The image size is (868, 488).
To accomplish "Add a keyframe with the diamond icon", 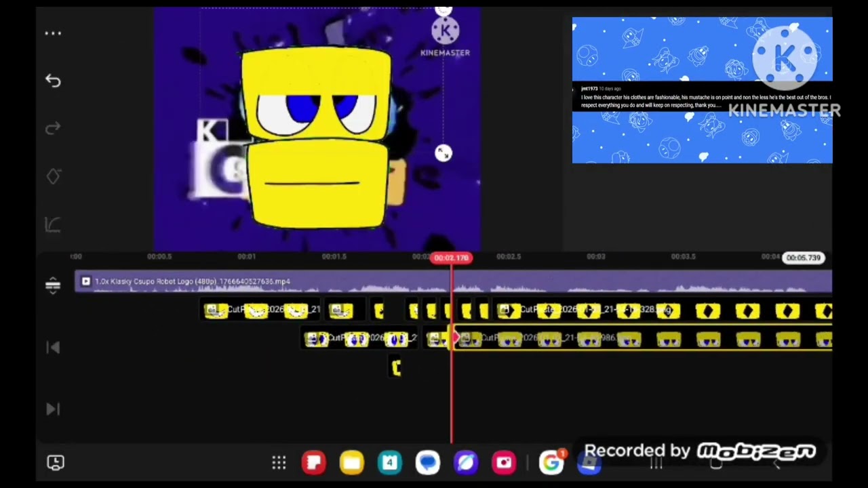I will pos(53,176).
